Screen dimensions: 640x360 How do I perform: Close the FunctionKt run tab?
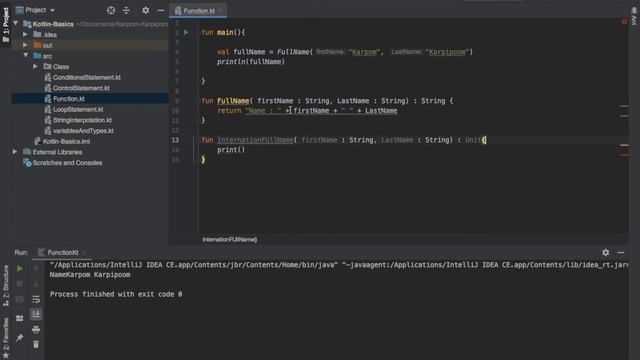pyautogui.click(x=84, y=253)
